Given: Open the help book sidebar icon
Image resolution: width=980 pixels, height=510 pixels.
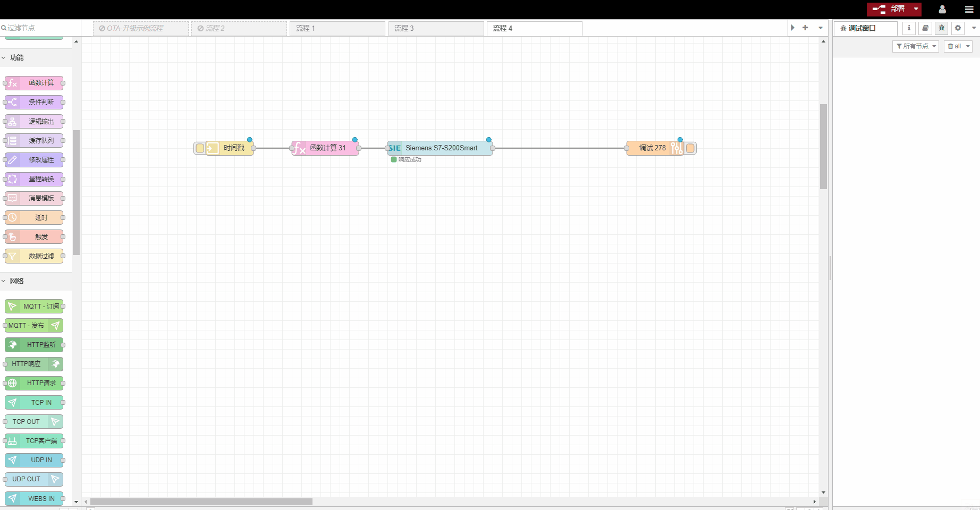Looking at the screenshot, I should 925,28.
